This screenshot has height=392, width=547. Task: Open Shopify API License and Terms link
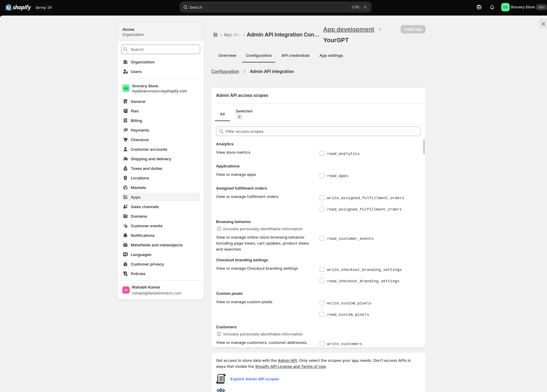(x=290, y=367)
